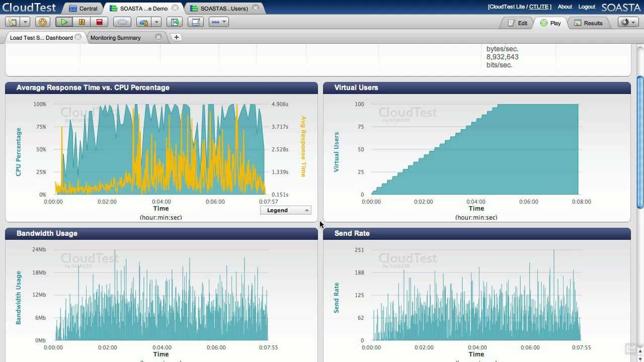
Task: Click the vertical scrollbar thumb
Action: tap(640, 142)
